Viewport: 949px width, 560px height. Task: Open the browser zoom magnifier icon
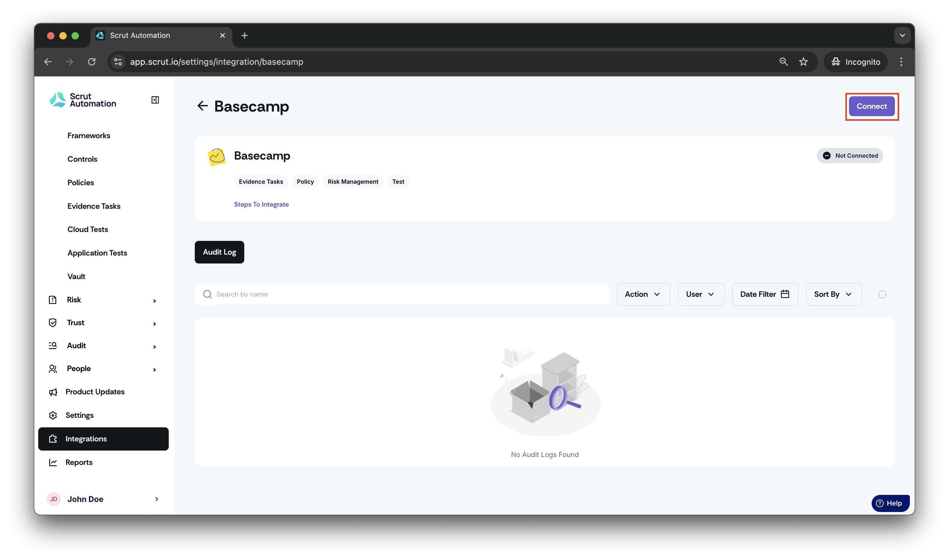coord(783,61)
